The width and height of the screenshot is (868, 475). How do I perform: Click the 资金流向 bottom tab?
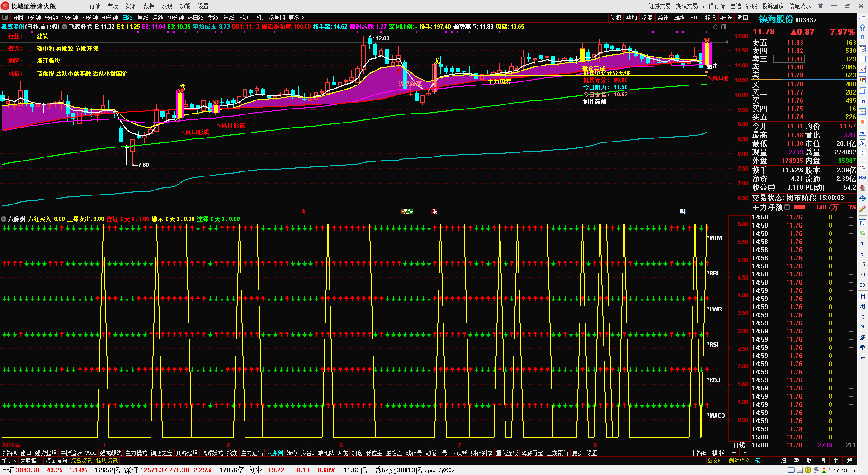(56, 461)
